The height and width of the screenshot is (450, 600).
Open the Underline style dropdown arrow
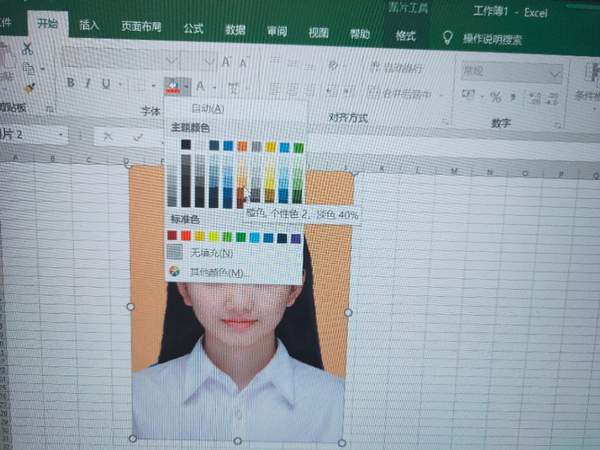[x=120, y=85]
